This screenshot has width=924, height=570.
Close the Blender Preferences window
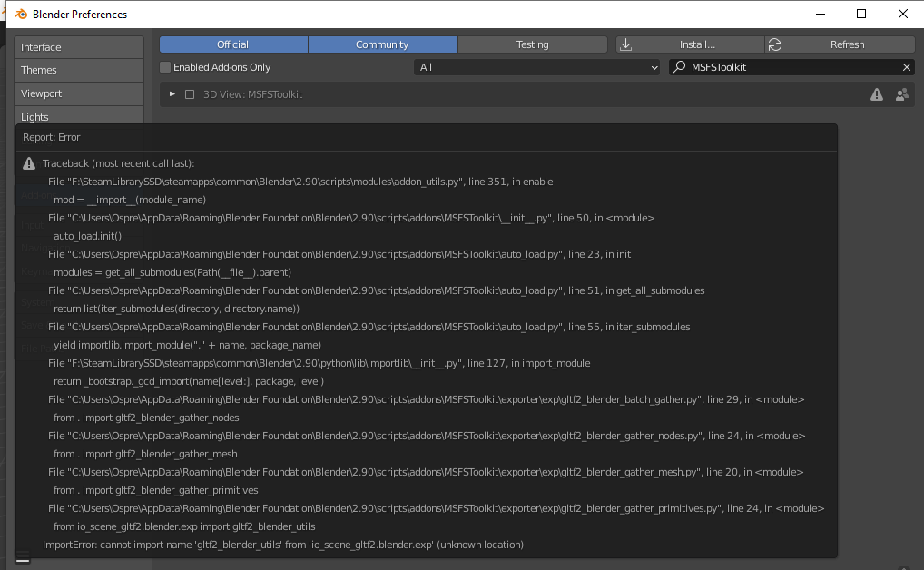pos(903,14)
